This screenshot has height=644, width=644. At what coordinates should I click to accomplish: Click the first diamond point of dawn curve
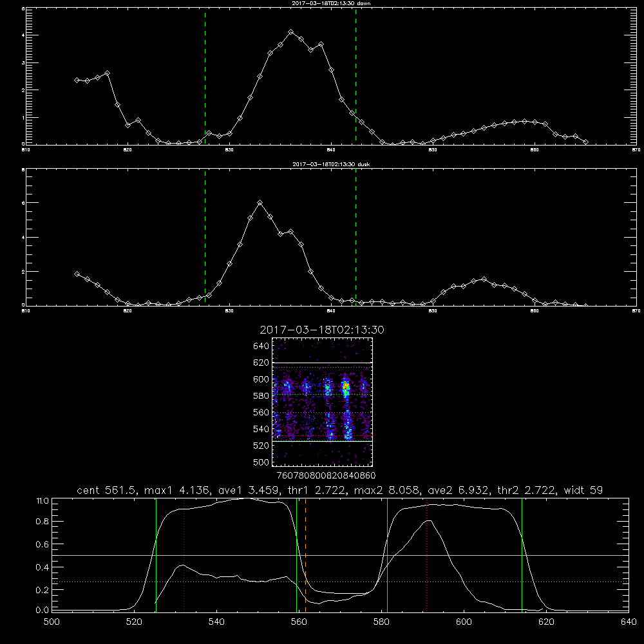pyautogui.click(x=77, y=80)
